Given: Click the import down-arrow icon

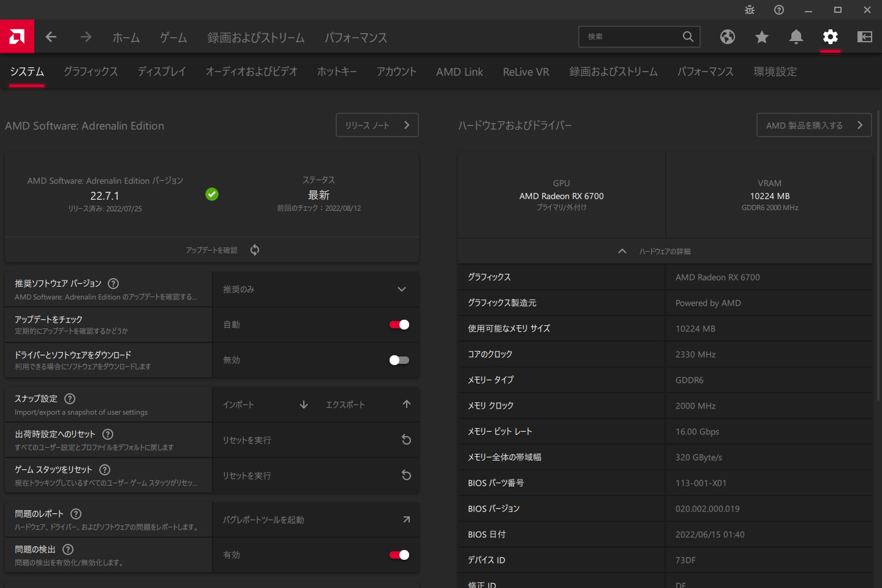Looking at the screenshot, I should (x=304, y=404).
